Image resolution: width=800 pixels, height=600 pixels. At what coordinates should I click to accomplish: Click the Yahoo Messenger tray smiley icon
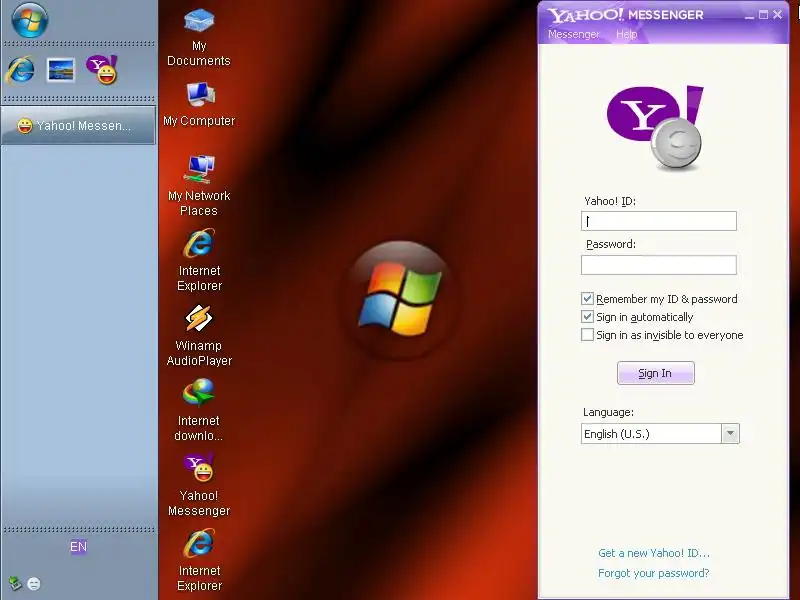tap(34, 583)
